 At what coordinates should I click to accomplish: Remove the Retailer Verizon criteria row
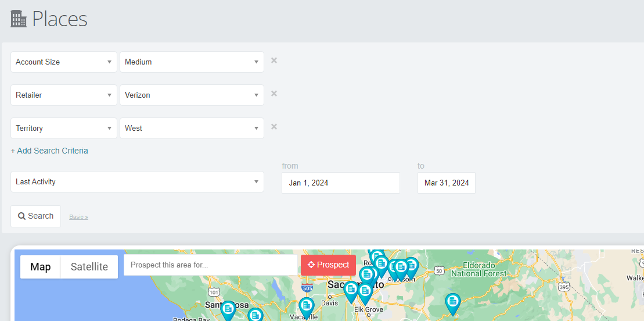pyautogui.click(x=274, y=94)
